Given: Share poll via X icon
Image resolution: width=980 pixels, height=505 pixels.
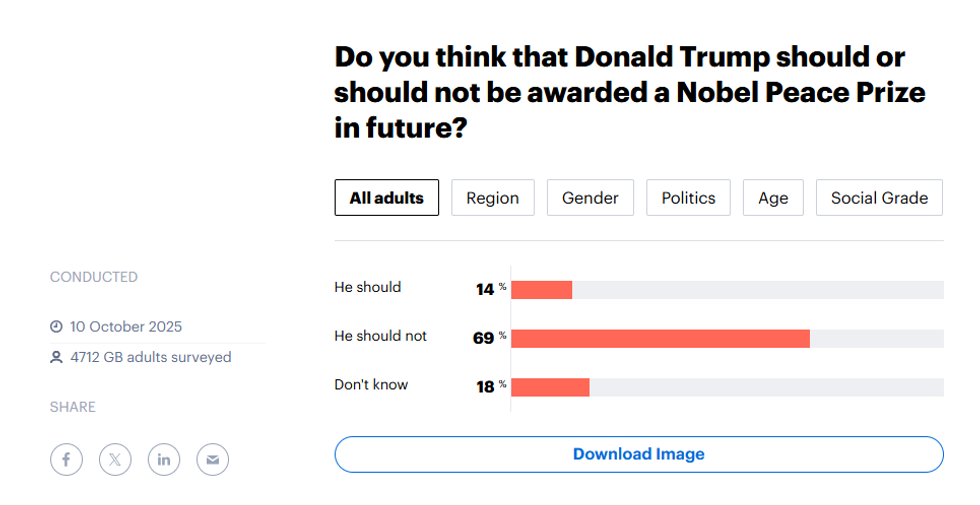Looking at the screenshot, I should [x=115, y=460].
